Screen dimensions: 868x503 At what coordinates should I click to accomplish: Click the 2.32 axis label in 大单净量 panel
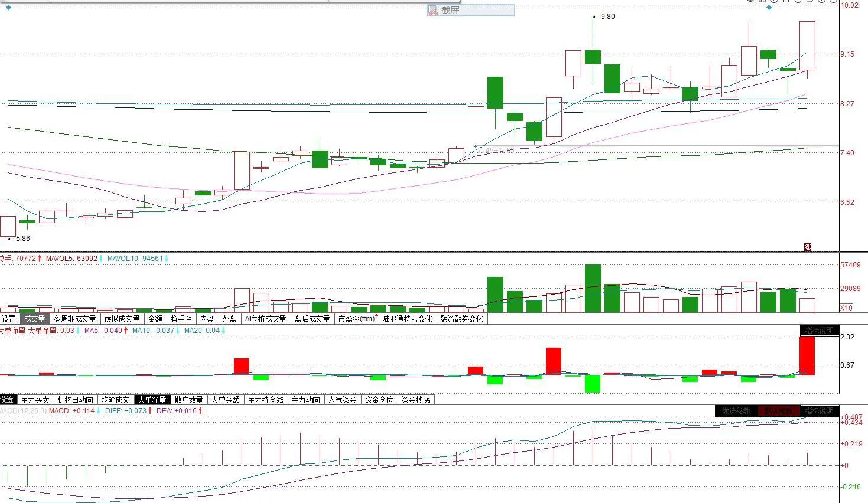(x=847, y=337)
